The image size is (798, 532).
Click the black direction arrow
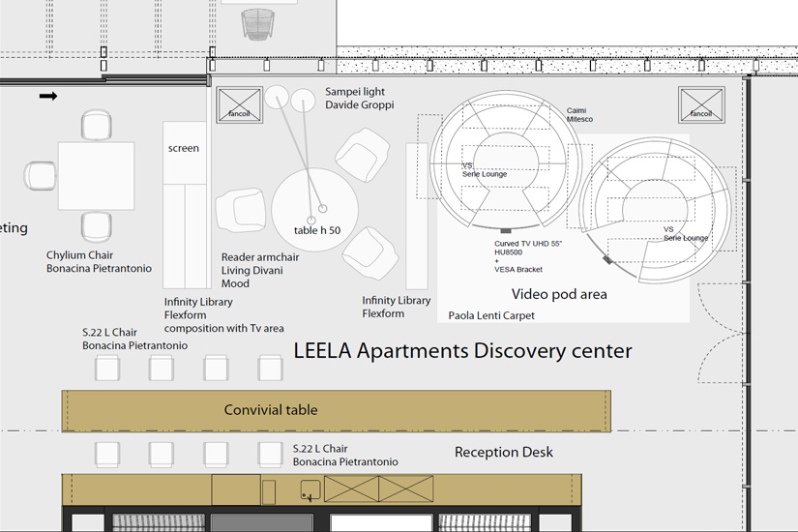[x=47, y=96]
